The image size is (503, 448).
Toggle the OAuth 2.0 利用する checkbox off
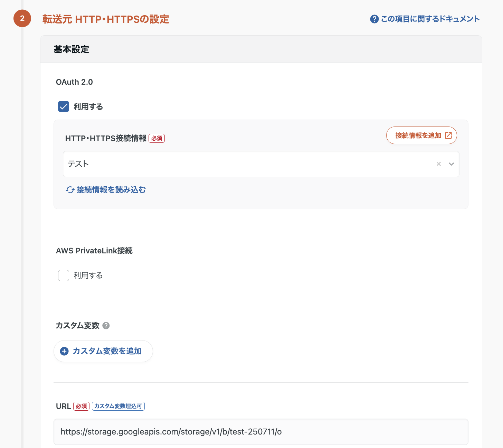tap(64, 106)
